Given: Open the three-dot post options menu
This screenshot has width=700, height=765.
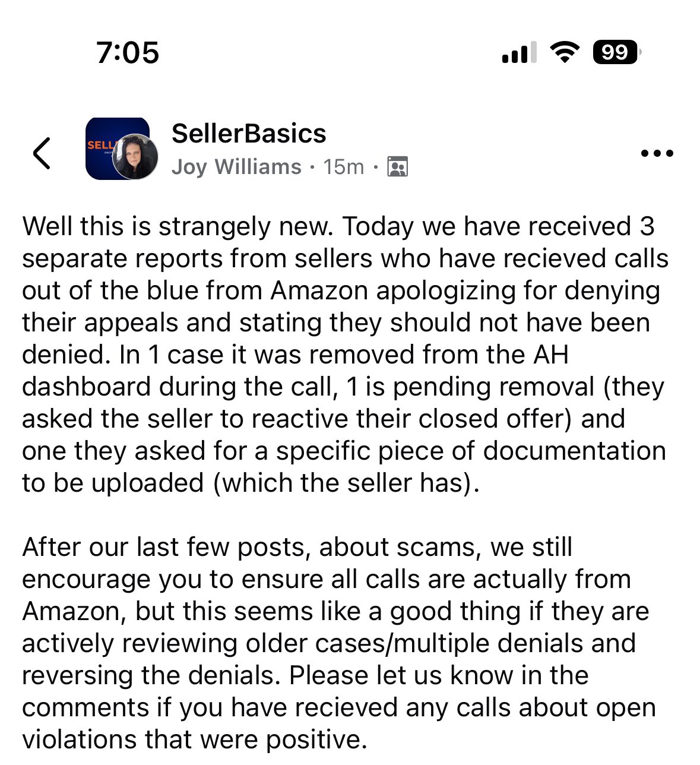Looking at the screenshot, I should [657, 153].
